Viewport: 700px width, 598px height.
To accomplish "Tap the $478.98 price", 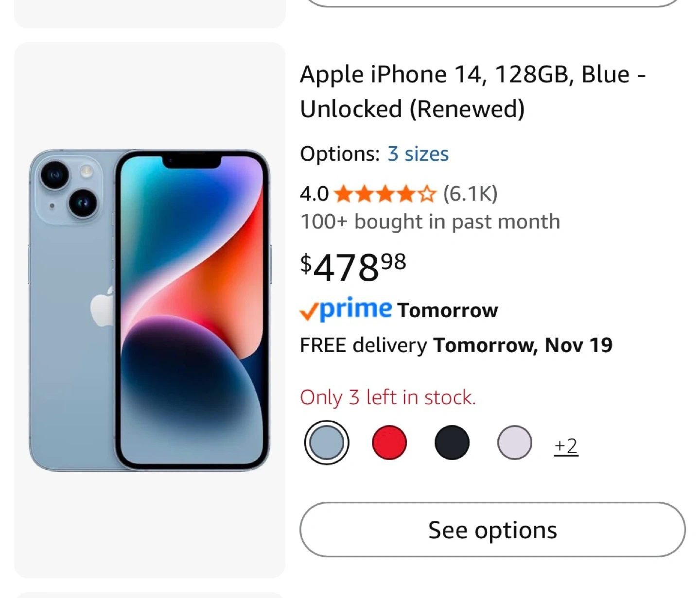I will point(353,267).
